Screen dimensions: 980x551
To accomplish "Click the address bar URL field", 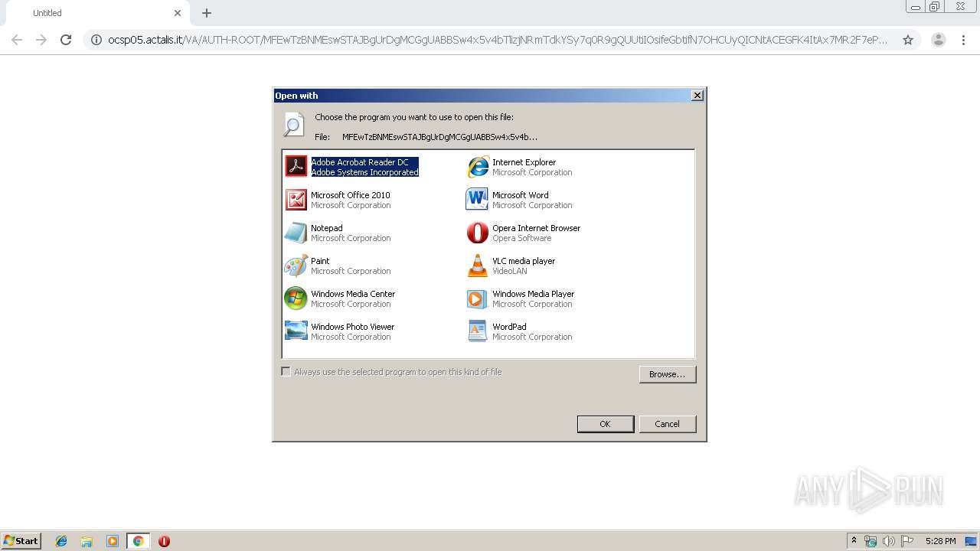I will click(x=498, y=40).
